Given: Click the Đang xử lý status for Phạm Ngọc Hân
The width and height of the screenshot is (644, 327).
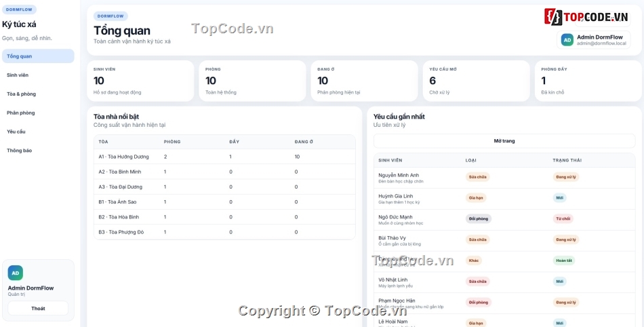Looking at the screenshot, I should point(565,303).
